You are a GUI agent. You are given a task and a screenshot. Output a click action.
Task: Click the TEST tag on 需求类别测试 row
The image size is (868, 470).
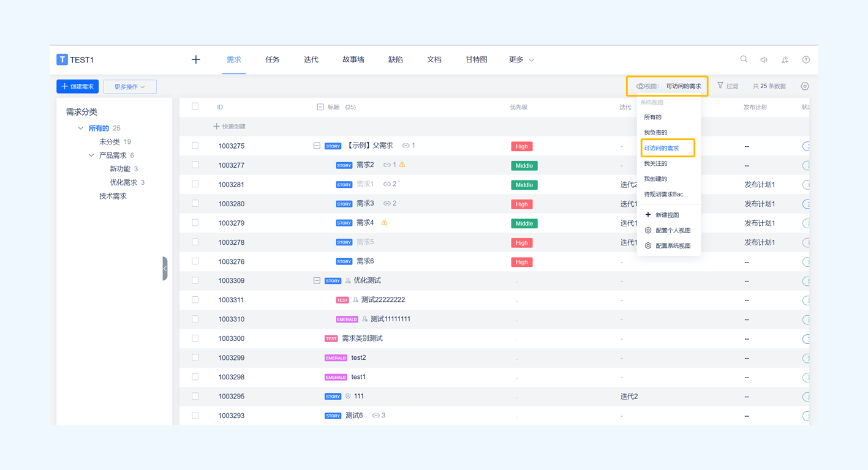pos(331,338)
